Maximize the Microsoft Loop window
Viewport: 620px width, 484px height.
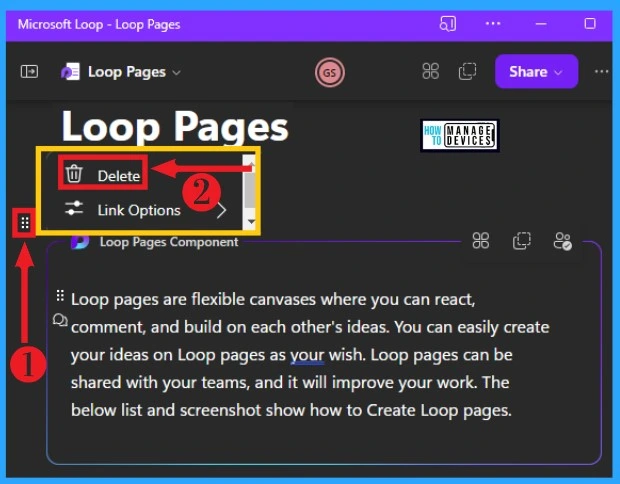pyautogui.click(x=590, y=24)
